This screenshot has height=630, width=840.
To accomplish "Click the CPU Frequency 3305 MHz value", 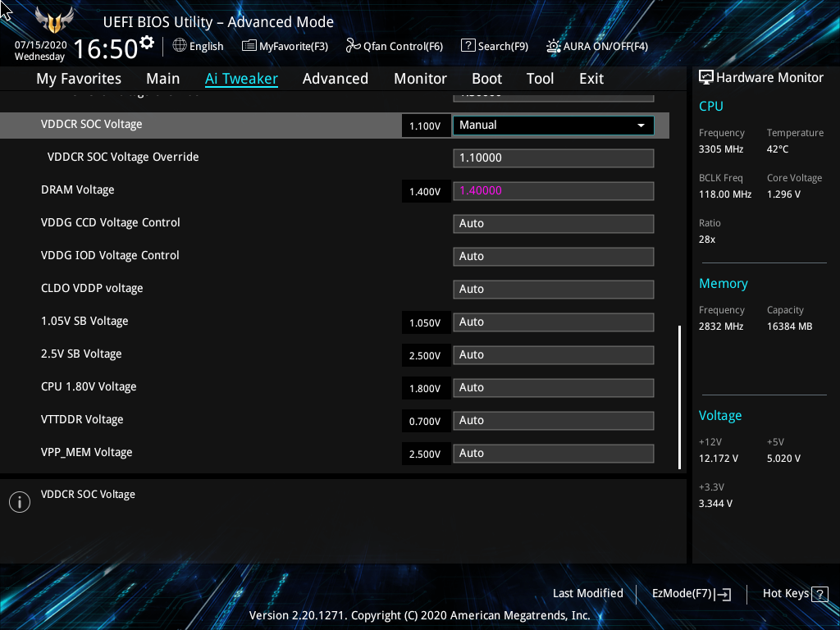I will (720, 149).
